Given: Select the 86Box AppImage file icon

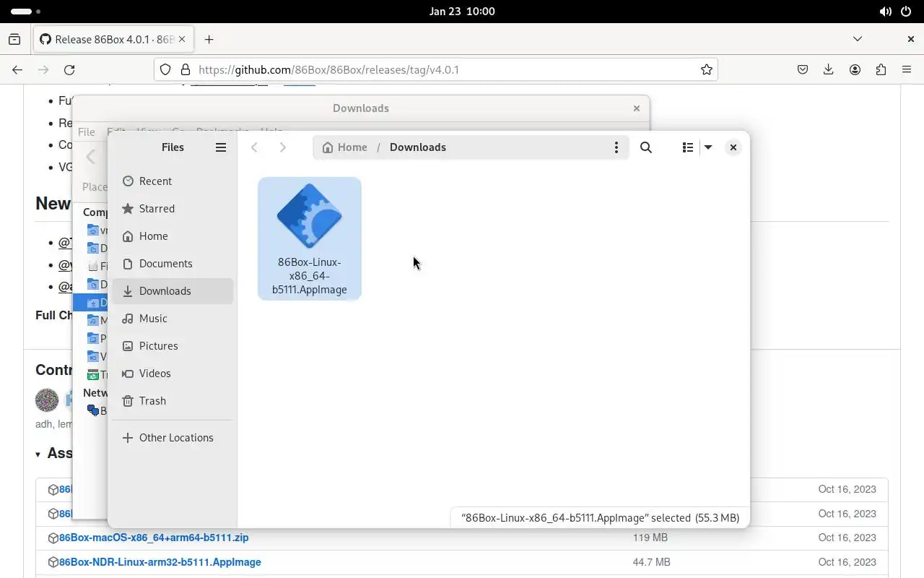Looking at the screenshot, I should pos(309,215).
